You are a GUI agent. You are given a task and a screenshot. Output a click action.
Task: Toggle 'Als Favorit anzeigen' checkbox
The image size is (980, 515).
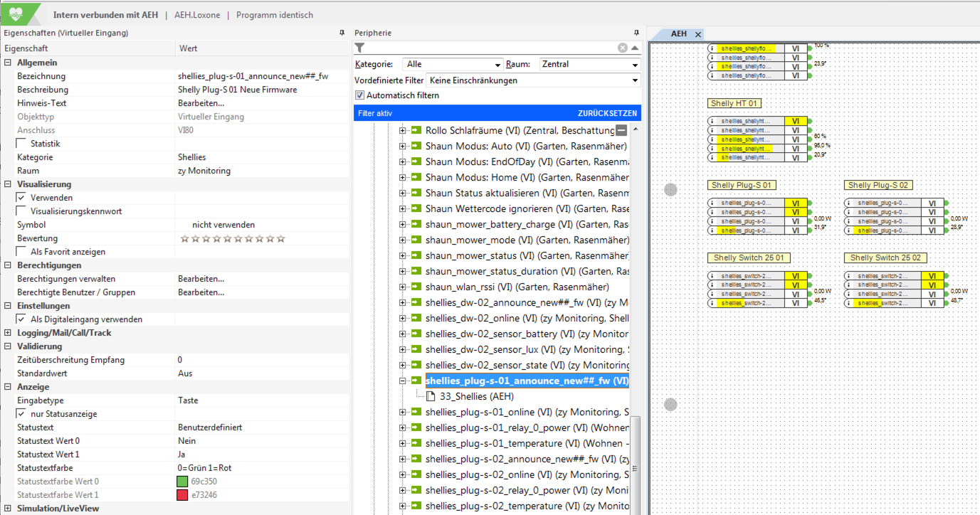point(21,252)
